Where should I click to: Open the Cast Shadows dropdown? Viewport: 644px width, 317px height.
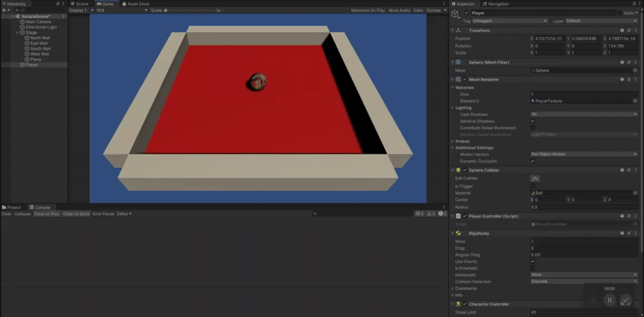pyautogui.click(x=583, y=114)
